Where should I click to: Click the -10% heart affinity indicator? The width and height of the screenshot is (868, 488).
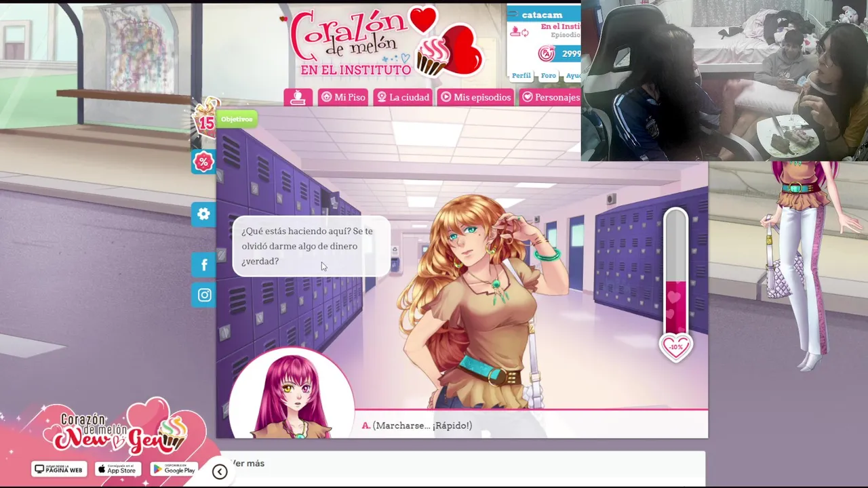(676, 347)
